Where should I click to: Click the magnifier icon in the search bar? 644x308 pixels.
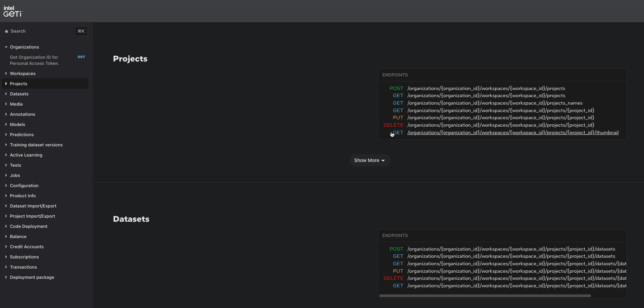(7, 31)
